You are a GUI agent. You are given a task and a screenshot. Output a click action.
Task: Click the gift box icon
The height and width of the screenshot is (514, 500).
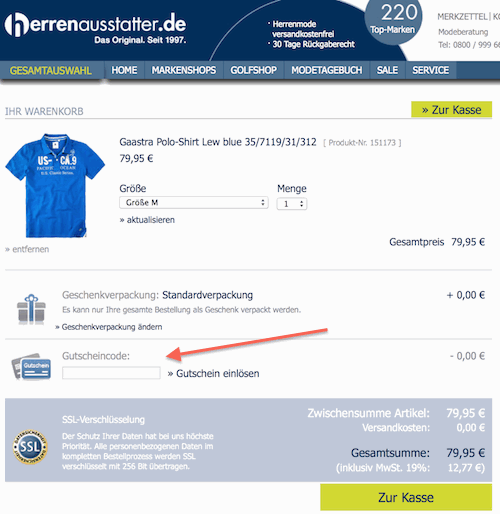[x=31, y=309]
